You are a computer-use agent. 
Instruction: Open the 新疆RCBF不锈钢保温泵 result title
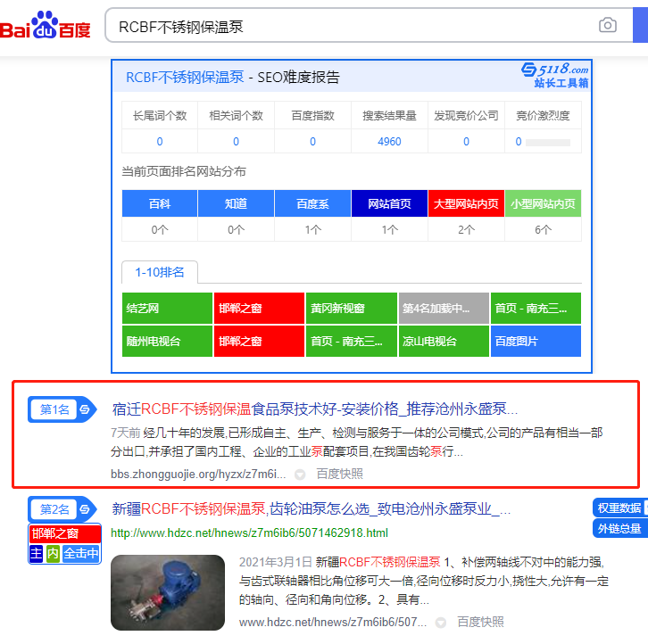pos(312,509)
